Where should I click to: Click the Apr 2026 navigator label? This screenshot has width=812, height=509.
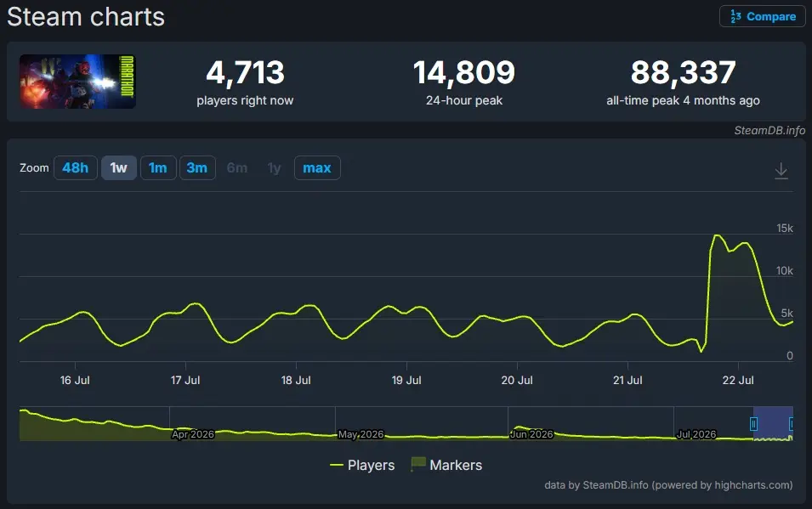pyautogui.click(x=193, y=434)
